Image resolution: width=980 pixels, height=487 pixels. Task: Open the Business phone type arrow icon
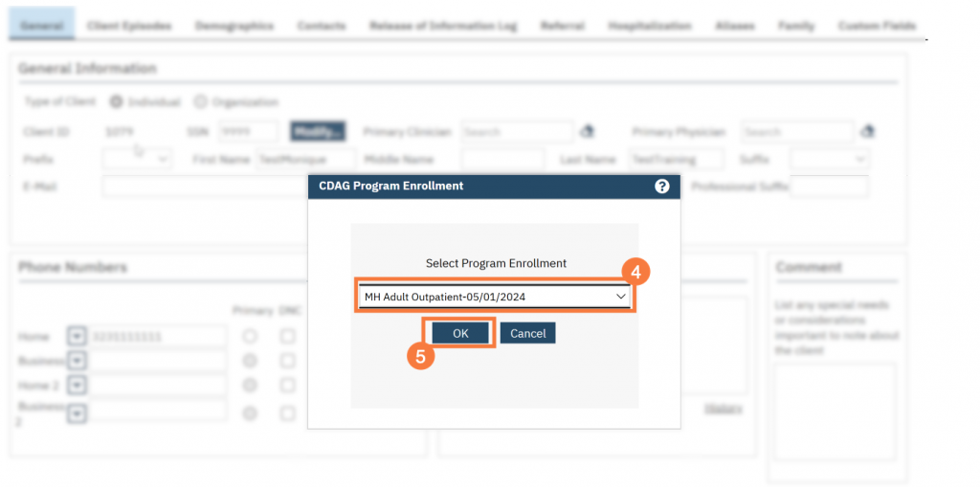coord(77,361)
